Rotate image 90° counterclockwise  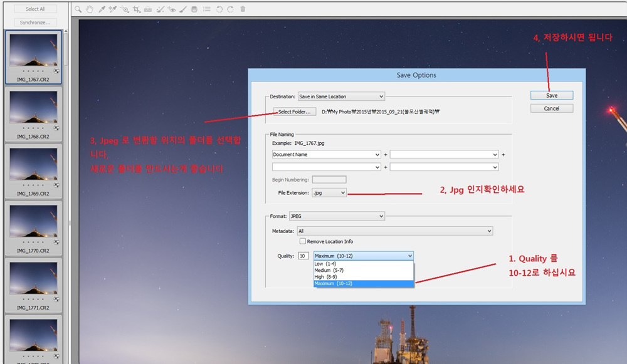point(219,9)
